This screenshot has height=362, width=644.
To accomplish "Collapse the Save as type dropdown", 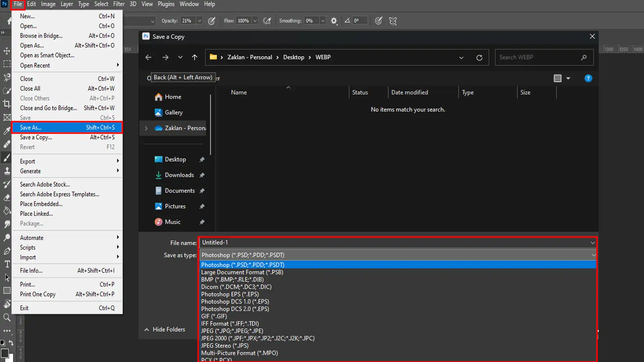I will [593, 255].
